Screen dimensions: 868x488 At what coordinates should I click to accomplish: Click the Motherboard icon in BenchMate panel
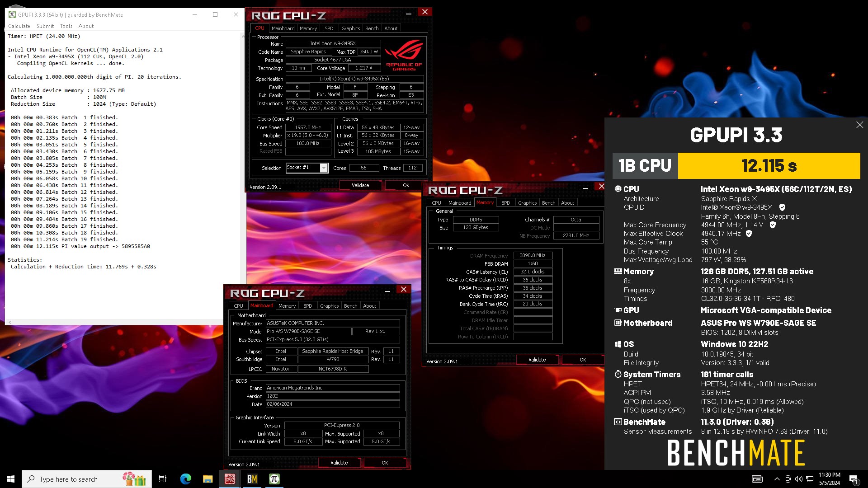pos(618,323)
